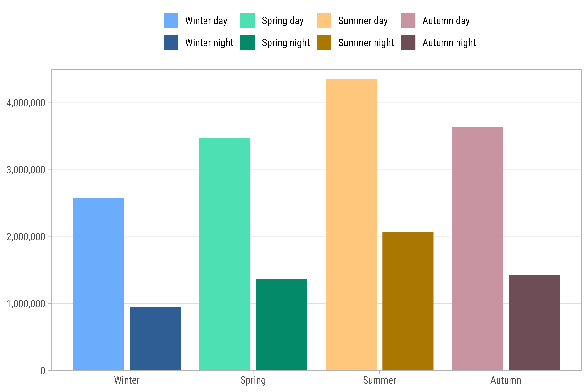Select the Autumn day legend swatch
This screenshot has width=588, height=392.
(408, 21)
